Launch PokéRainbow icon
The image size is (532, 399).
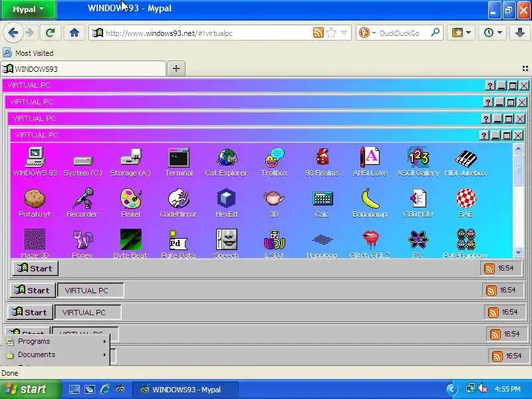tap(466, 243)
